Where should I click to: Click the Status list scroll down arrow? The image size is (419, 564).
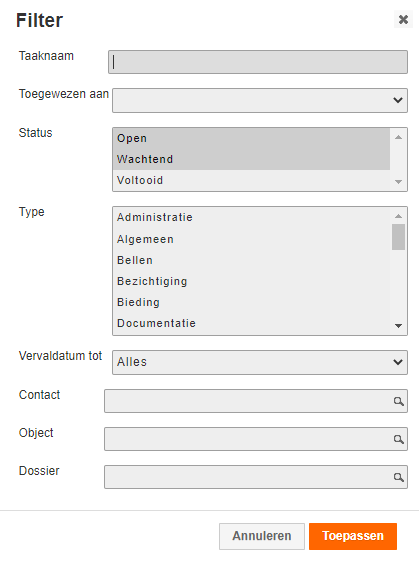(x=398, y=182)
